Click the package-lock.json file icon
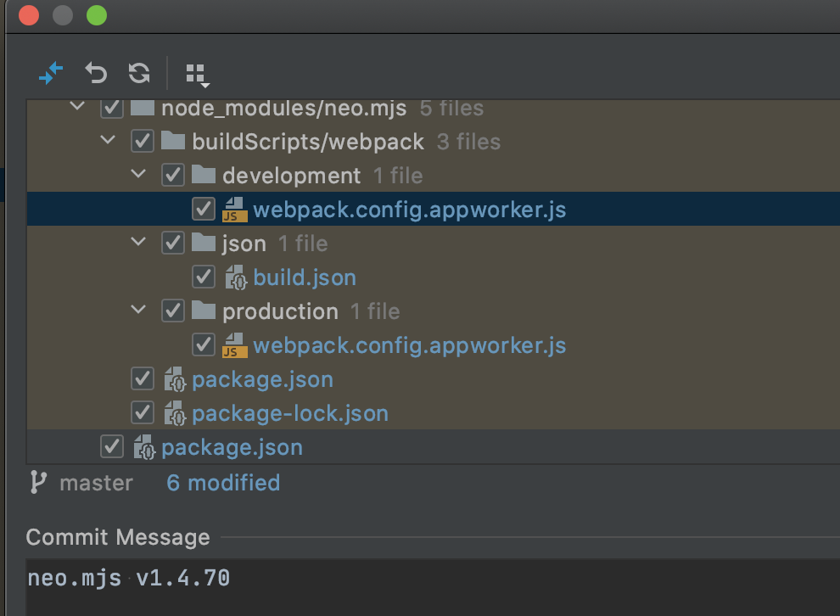840x616 pixels. [x=175, y=413]
